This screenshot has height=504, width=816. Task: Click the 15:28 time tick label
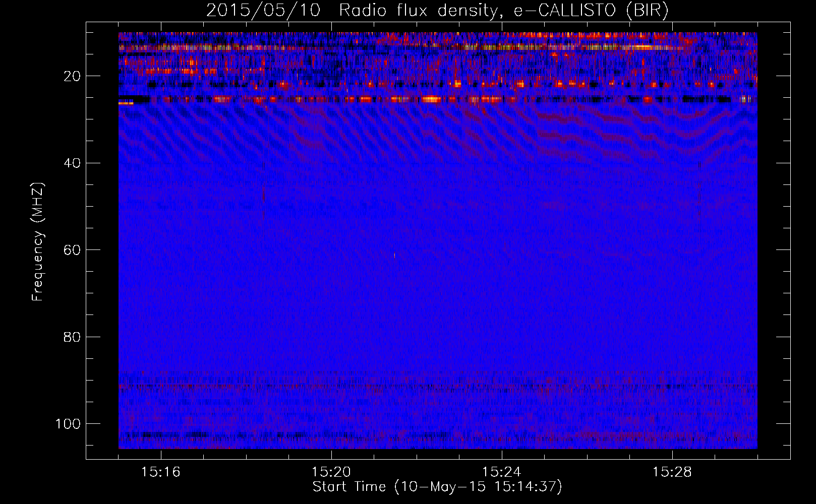[x=672, y=472]
